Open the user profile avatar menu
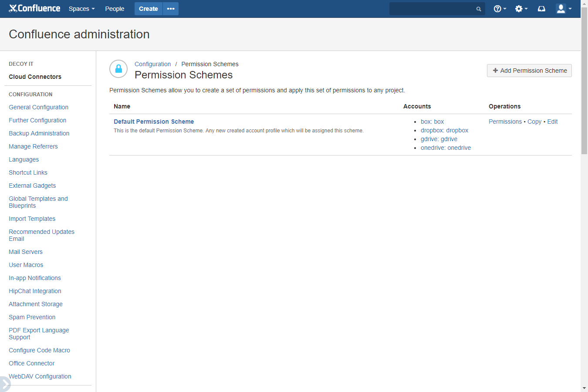588x392 pixels. coord(564,9)
